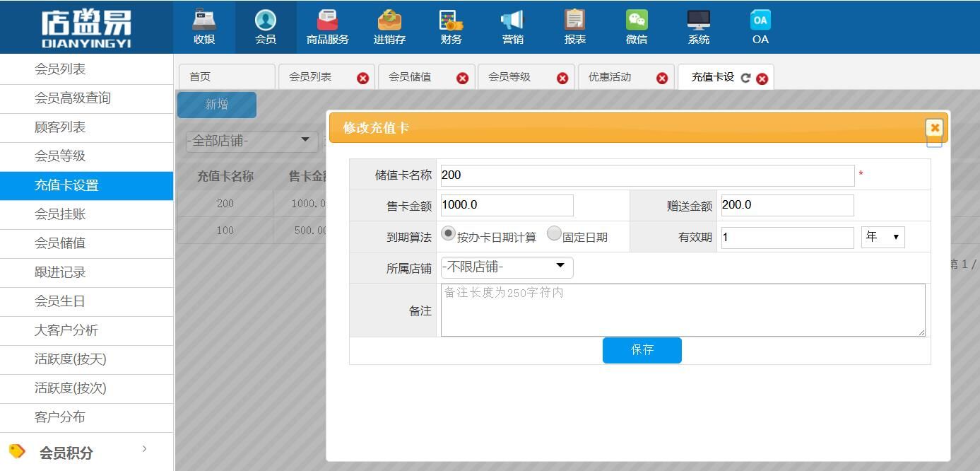Open the 年 validity unit dropdown

coord(882,237)
